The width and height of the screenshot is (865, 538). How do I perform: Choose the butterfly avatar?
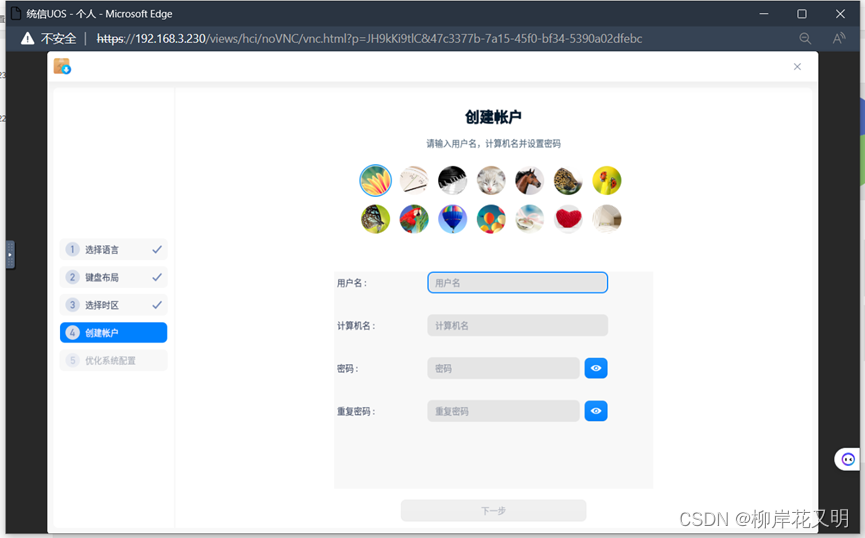(376, 219)
